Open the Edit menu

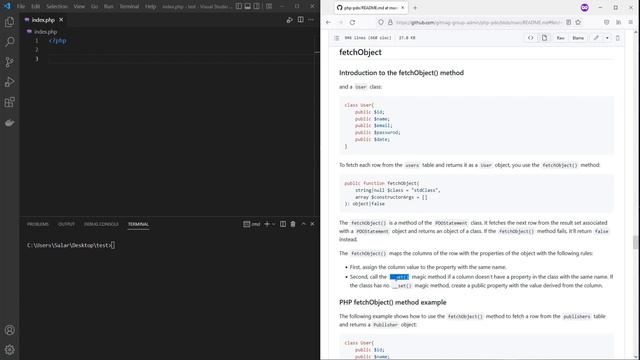pyautogui.click(x=36, y=7)
